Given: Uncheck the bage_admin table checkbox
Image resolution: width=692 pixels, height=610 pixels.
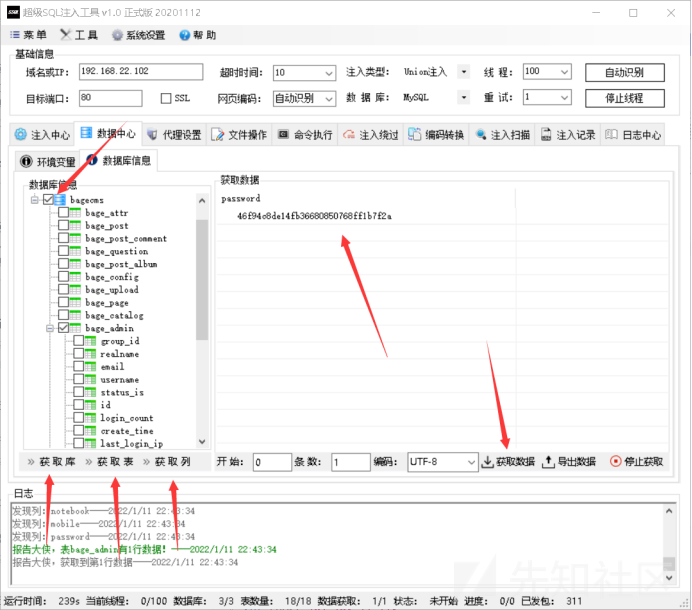Looking at the screenshot, I should pos(64,328).
